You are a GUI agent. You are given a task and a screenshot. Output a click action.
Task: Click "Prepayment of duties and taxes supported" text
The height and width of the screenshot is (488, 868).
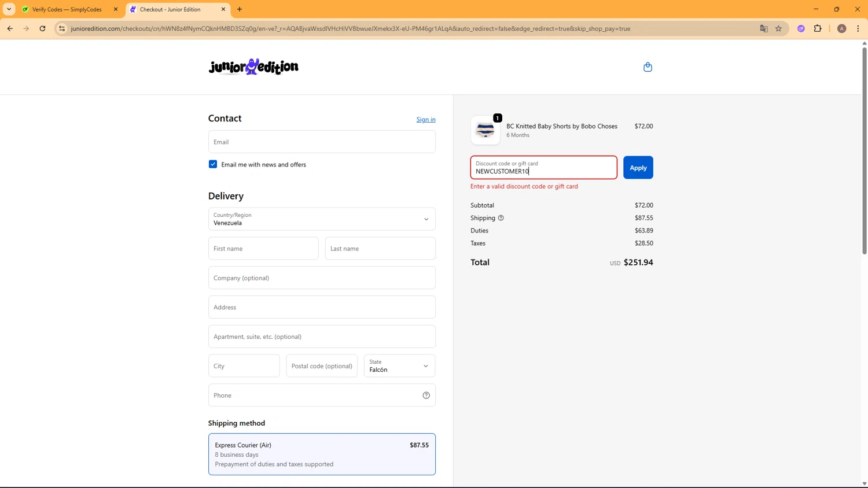click(274, 464)
